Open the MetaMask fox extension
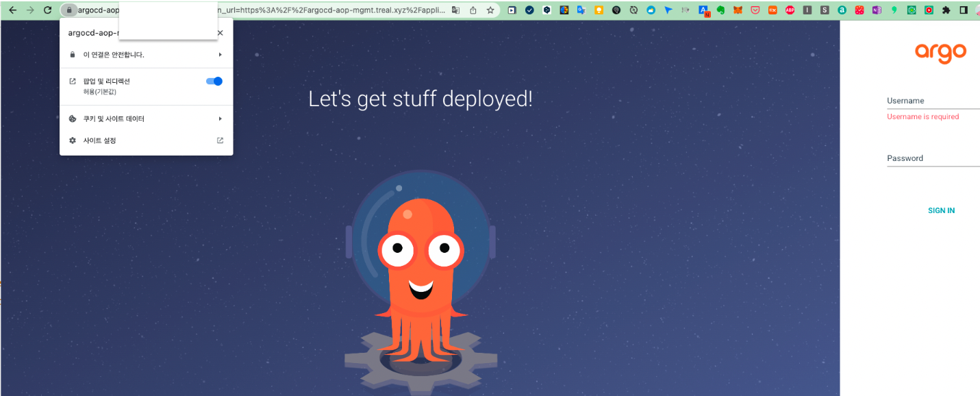The height and width of the screenshot is (396, 980). pos(738,10)
